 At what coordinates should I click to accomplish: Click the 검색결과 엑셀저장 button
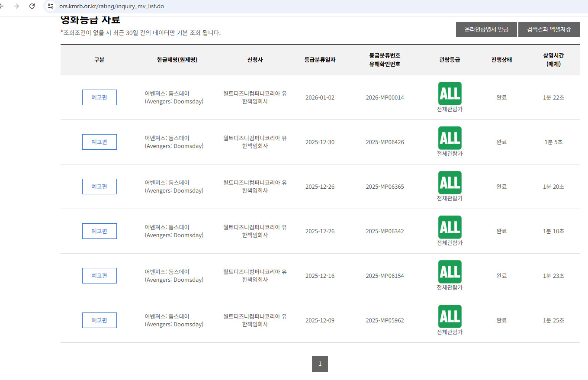pos(549,29)
